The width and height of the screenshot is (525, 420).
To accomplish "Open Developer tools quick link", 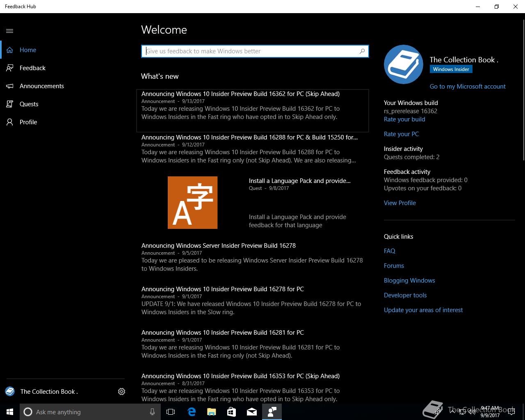I will (x=405, y=295).
